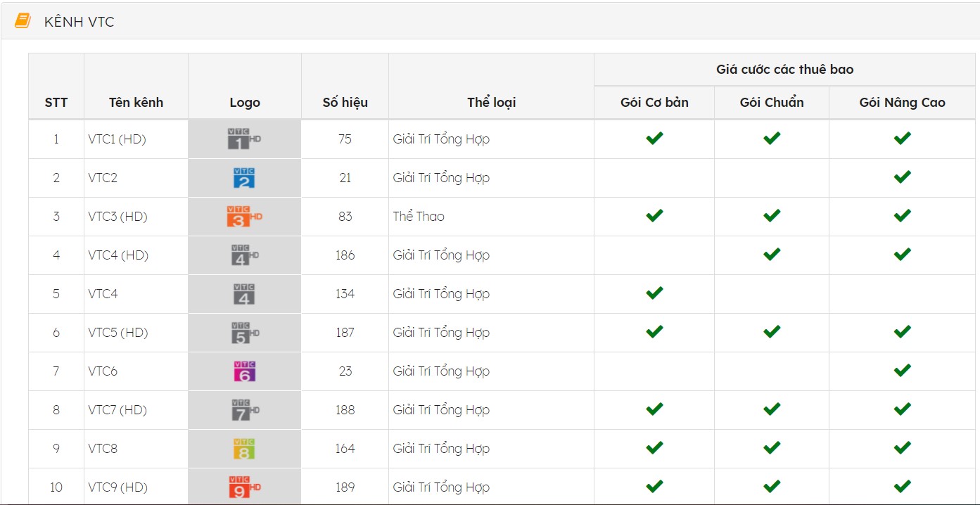Image resolution: width=980 pixels, height=505 pixels.
Task: Click VTC7 (HD) Gói Chuẩn checkmark
Action: [772, 409]
